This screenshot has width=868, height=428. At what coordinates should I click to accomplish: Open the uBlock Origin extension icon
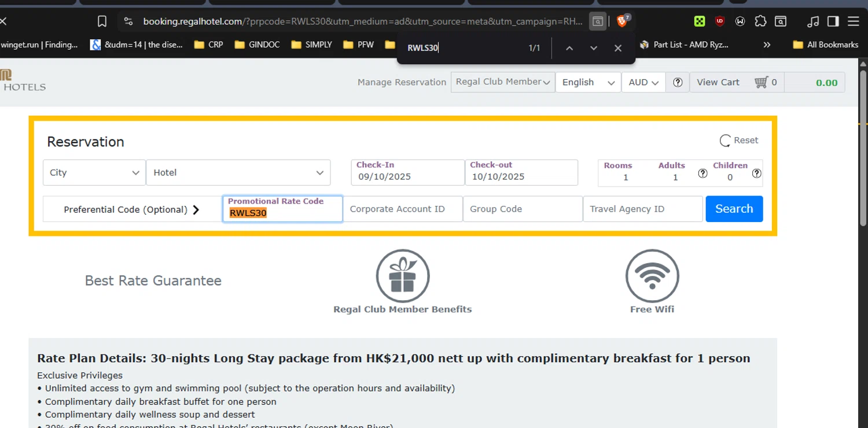720,21
